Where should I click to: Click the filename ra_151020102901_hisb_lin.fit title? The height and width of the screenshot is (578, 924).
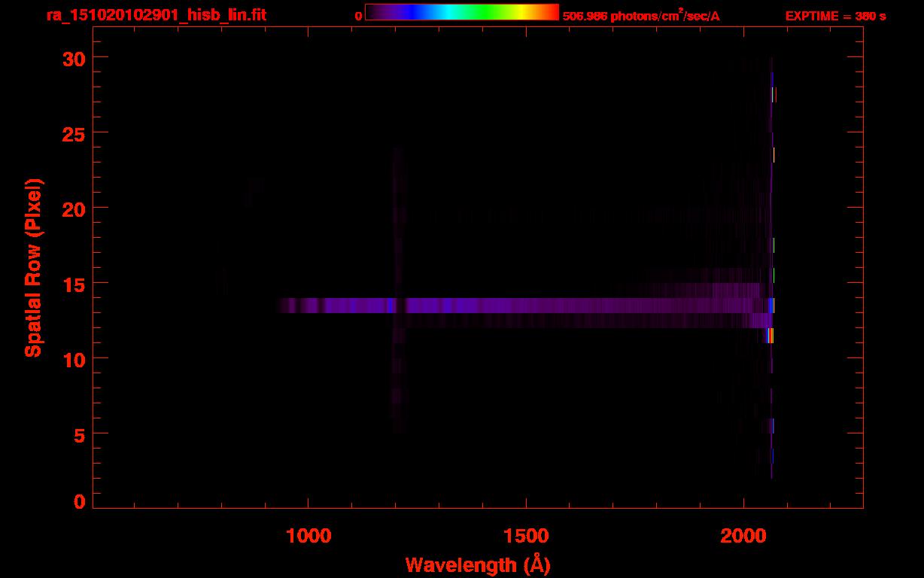155,15
